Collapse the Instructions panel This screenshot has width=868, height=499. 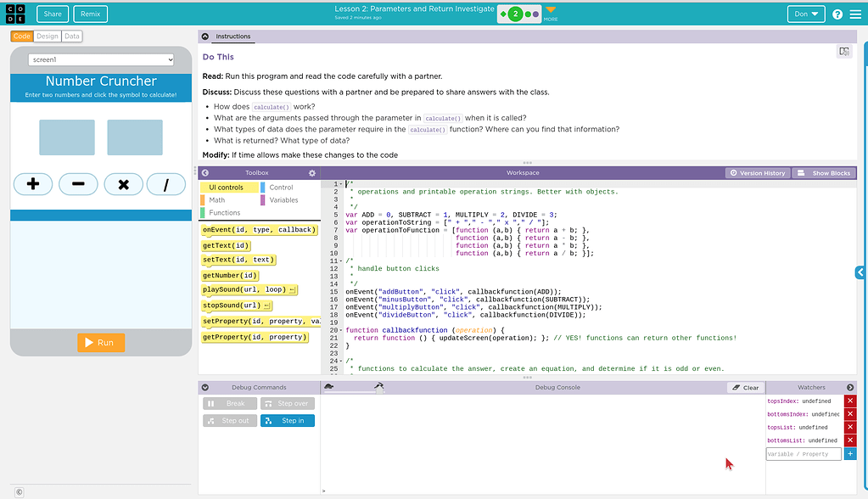tap(204, 36)
